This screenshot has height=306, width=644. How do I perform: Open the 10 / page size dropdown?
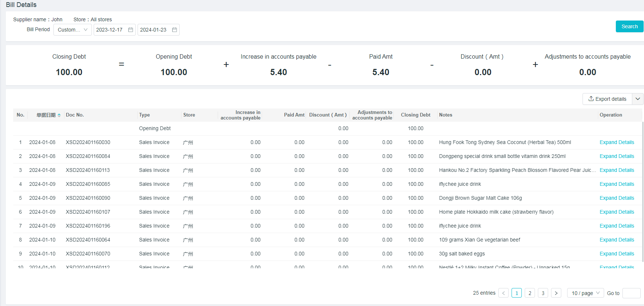585,293
